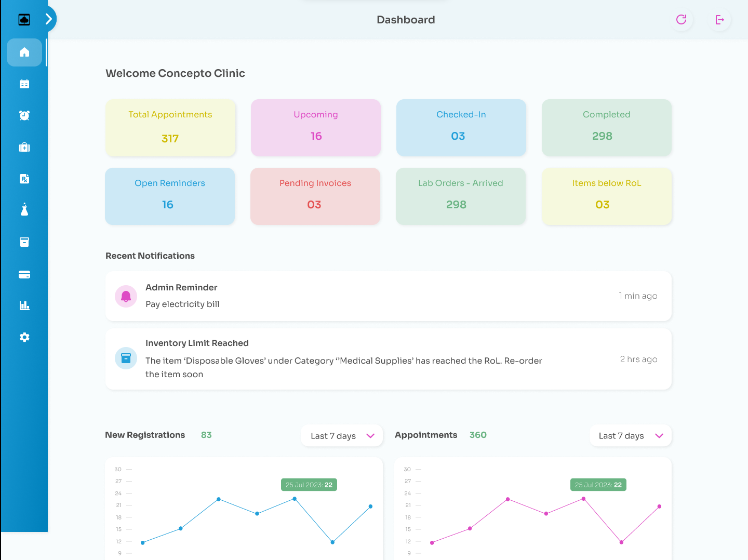Open the Pending Invoices card

tap(315, 196)
